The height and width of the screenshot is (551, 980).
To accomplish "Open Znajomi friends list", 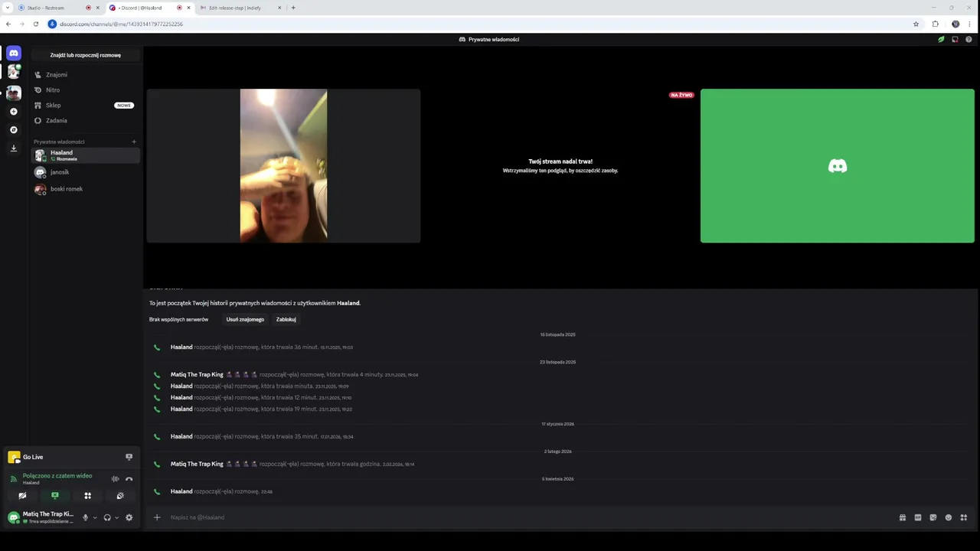I will (x=86, y=75).
